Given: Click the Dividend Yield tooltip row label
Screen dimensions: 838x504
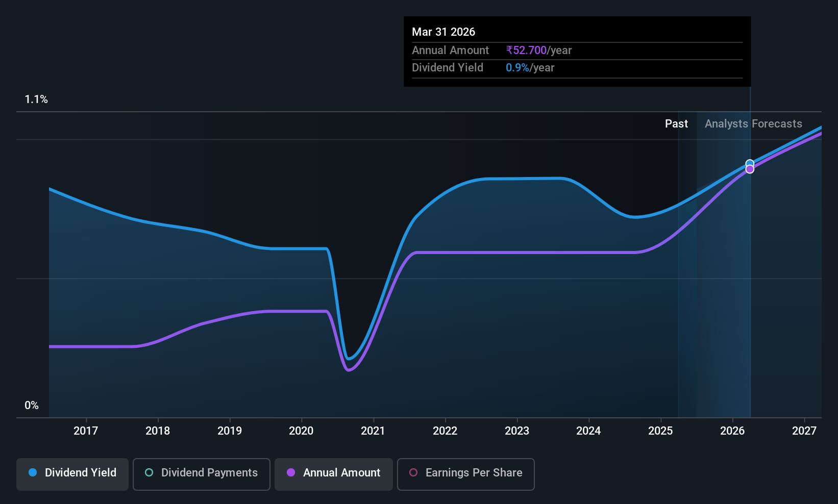Looking at the screenshot, I should pos(448,68).
